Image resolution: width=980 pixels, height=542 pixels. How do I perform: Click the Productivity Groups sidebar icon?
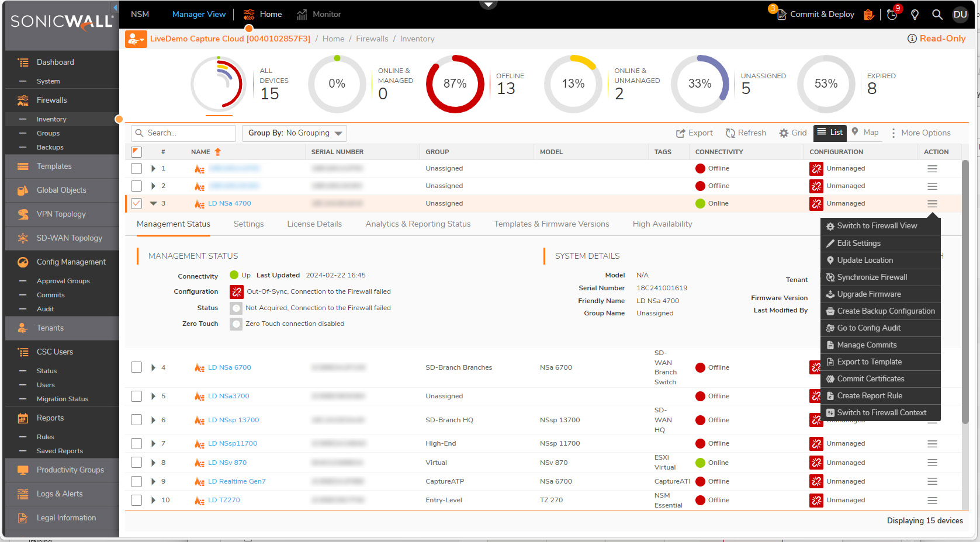pyautogui.click(x=23, y=470)
